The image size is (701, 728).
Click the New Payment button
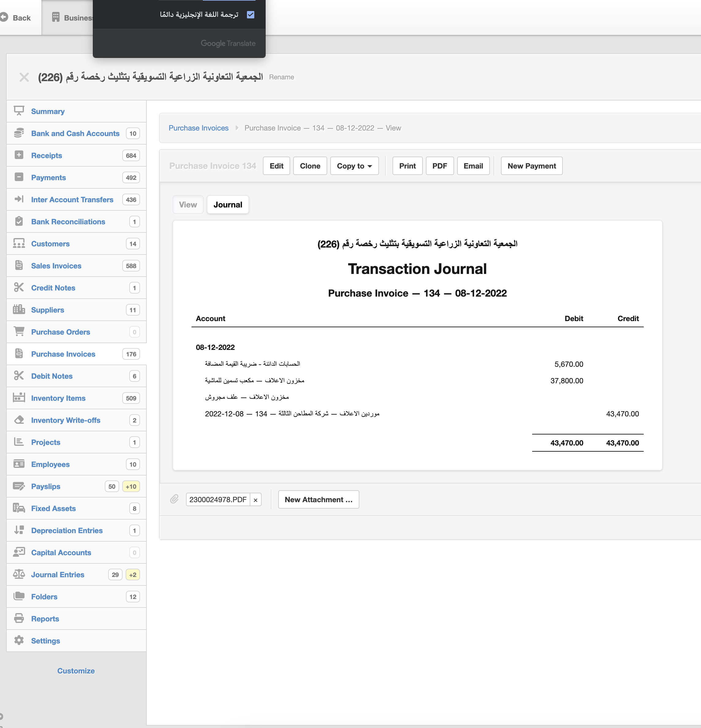531,166
